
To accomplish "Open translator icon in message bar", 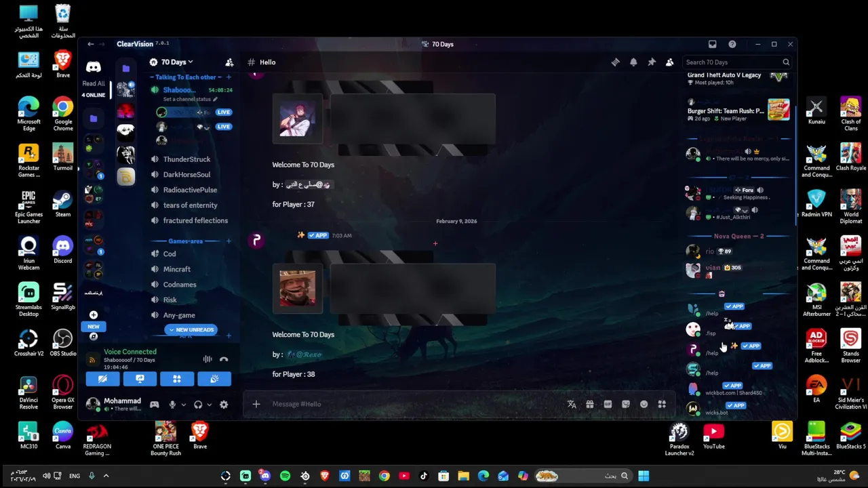I will pyautogui.click(x=572, y=404).
